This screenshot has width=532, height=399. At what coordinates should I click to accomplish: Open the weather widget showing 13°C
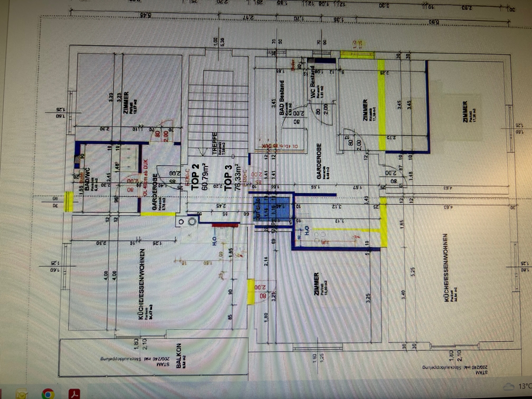coord(517,387)
